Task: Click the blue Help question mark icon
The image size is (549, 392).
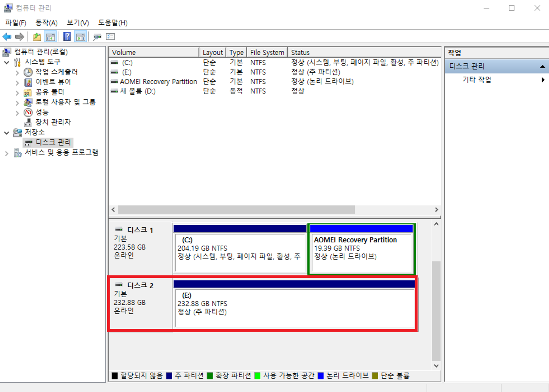Action: pos(67,37)
